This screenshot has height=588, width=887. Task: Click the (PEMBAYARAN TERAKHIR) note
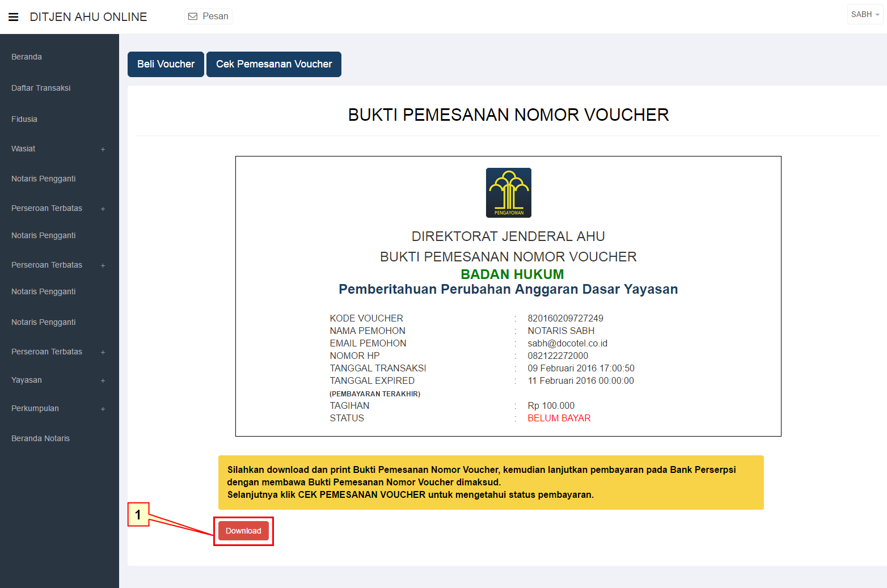pyautogui.click(x=375, y=394)
